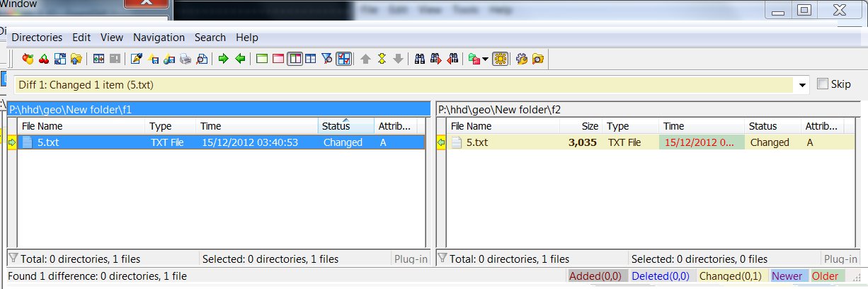Click the folder with up-arrow icon

click(76, 59)
